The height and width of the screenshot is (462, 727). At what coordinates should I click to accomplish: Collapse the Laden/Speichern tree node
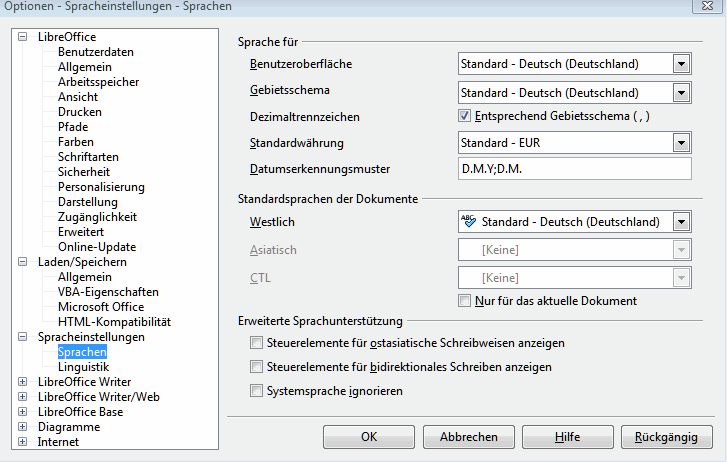tap(22, 262)
